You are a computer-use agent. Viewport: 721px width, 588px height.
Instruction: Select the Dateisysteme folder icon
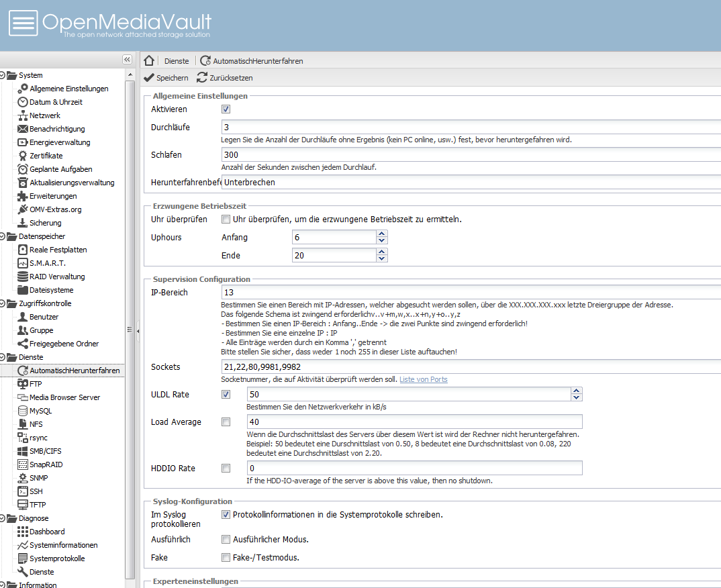[x=23, y=290]
